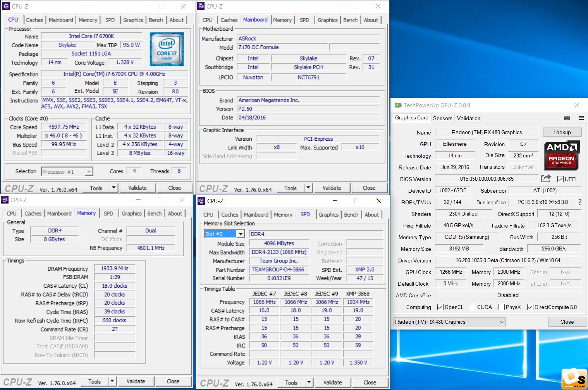Enable the CUDA checkbox

tap(473, 307)
